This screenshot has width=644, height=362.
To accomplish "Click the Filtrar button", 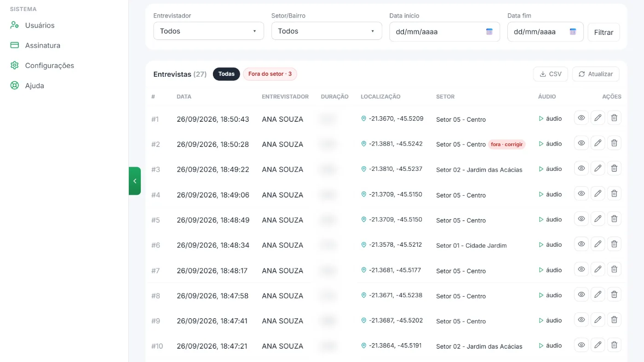I will 604,33.
